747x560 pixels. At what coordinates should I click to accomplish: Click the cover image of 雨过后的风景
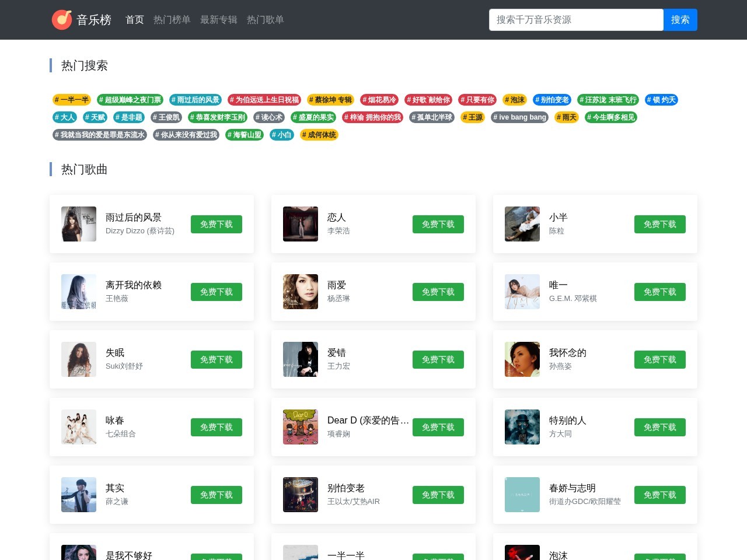tap(78, 224)
